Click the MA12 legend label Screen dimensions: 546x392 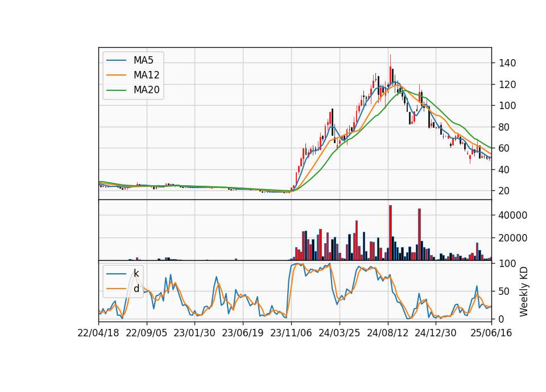[x=146, y=75]
